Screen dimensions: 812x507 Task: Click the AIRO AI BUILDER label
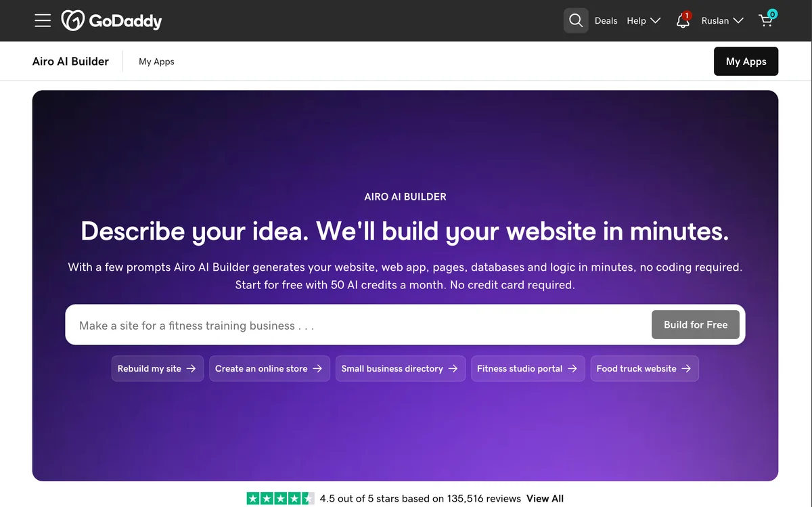(405, 197)
